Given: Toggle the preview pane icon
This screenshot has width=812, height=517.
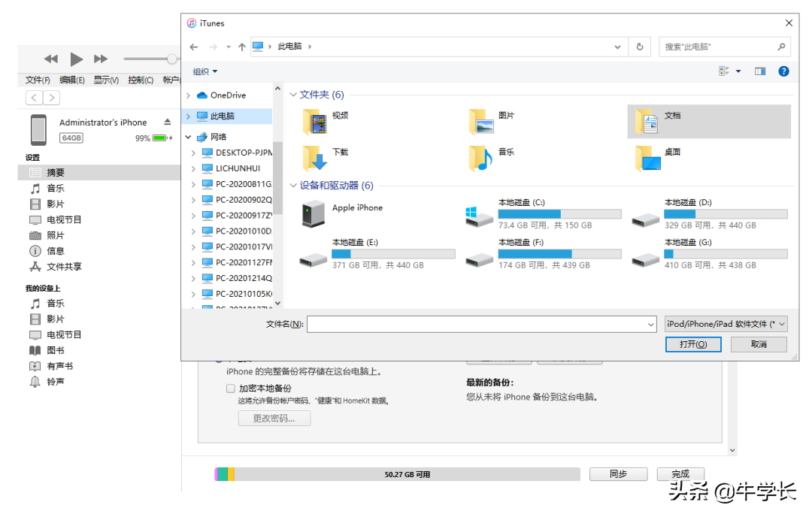Looking at the screenshot, I should click(759, 71).
